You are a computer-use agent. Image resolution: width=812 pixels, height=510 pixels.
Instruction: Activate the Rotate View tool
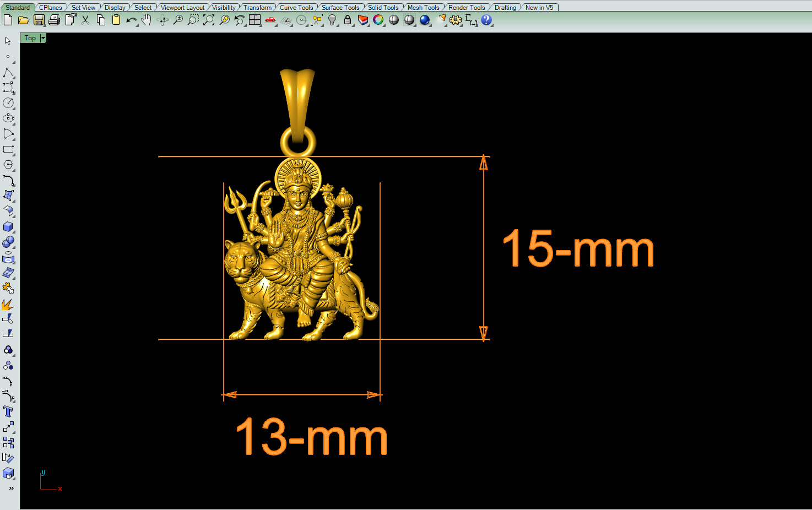[163, 20]
